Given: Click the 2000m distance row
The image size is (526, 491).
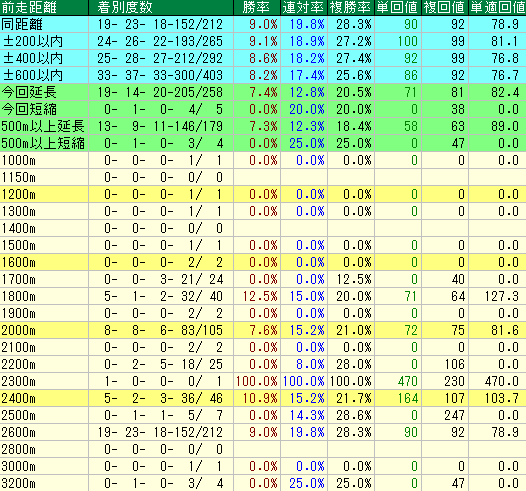Looking at the screenshot, I should point(263,330).
